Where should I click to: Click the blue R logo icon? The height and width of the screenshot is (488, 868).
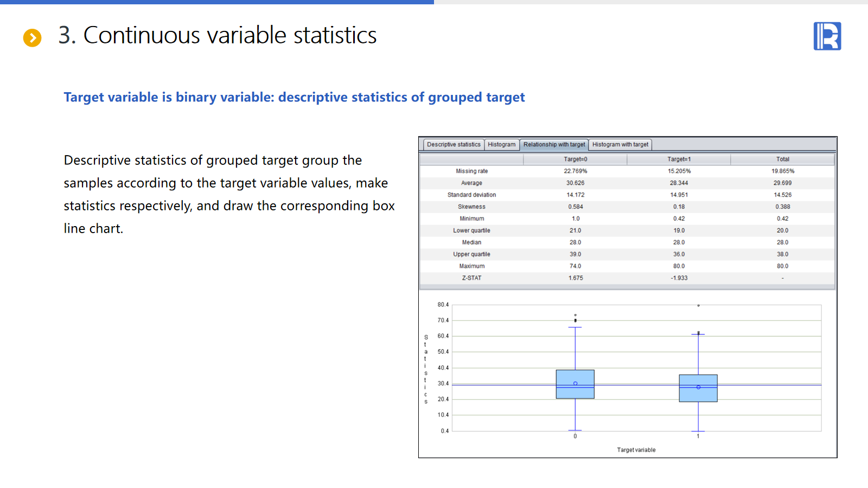(827, 36)
